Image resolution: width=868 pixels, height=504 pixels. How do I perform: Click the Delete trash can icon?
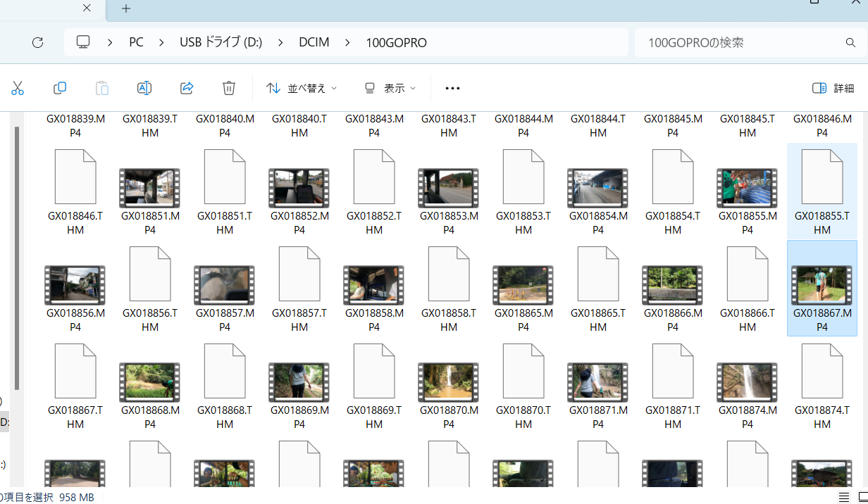229,88
